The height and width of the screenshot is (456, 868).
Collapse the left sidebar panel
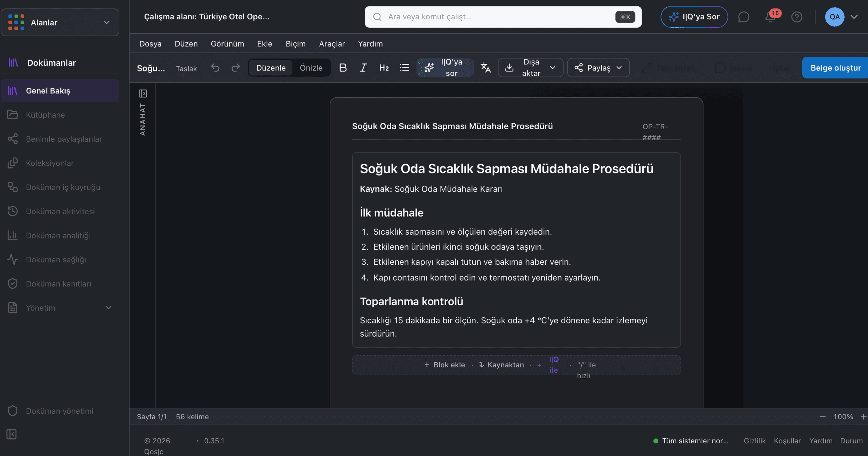12,434
